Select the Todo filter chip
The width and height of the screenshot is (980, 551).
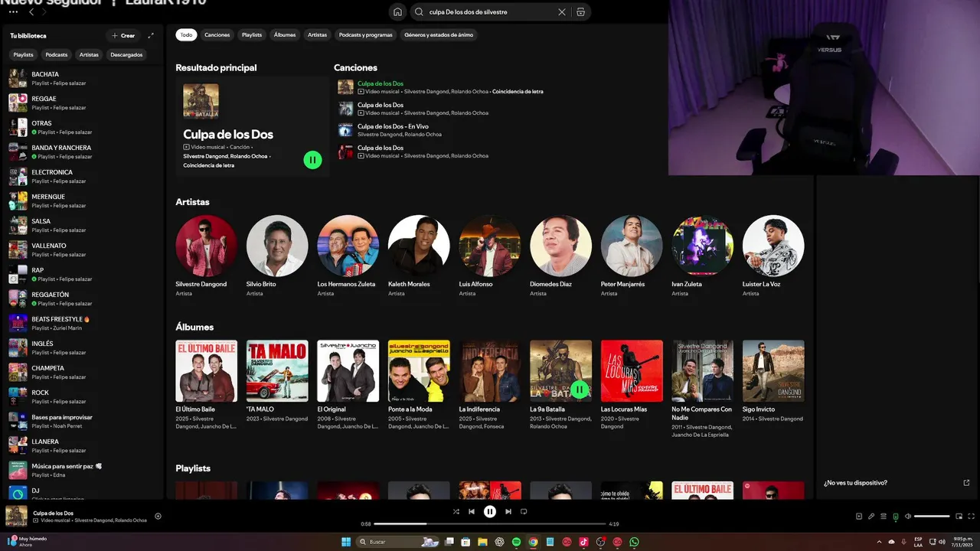(x=186, y=34)
